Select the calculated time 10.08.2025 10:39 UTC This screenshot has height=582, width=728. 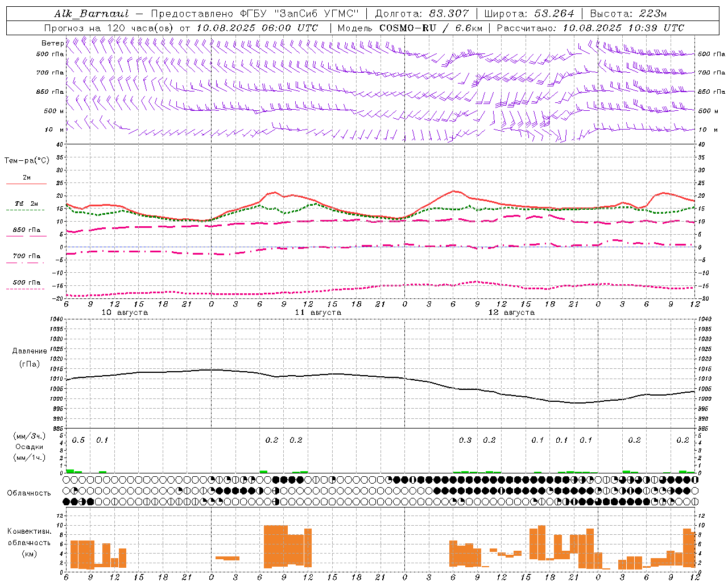pyautogui.click(x=623, y=28)
